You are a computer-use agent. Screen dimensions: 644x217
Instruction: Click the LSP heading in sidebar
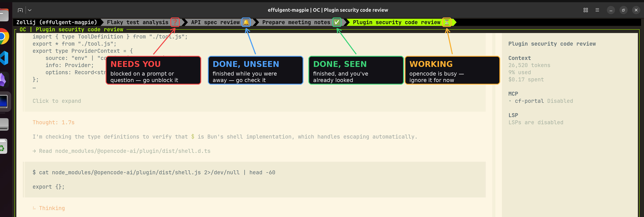pyautogui.click(x=513, y=115)
